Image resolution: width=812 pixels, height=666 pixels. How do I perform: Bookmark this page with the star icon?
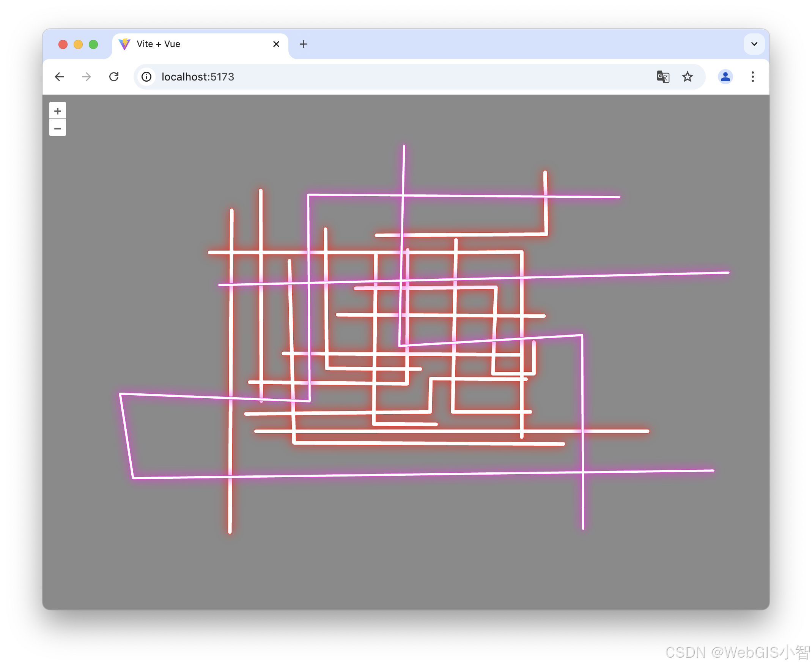[687, 77]
